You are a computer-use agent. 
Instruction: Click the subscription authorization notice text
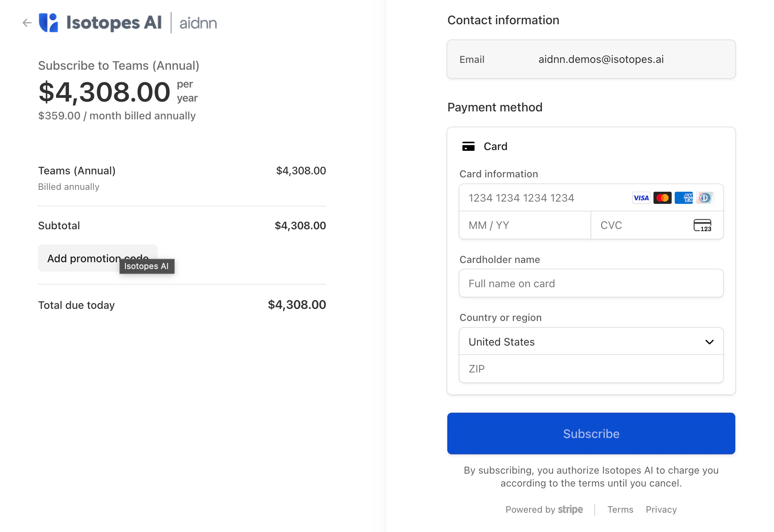591,477
